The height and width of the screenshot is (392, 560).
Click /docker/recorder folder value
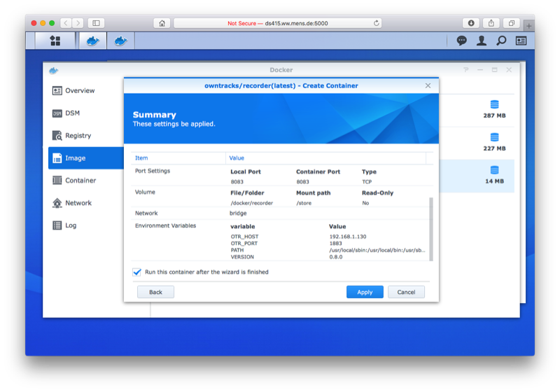pos(252,203)
